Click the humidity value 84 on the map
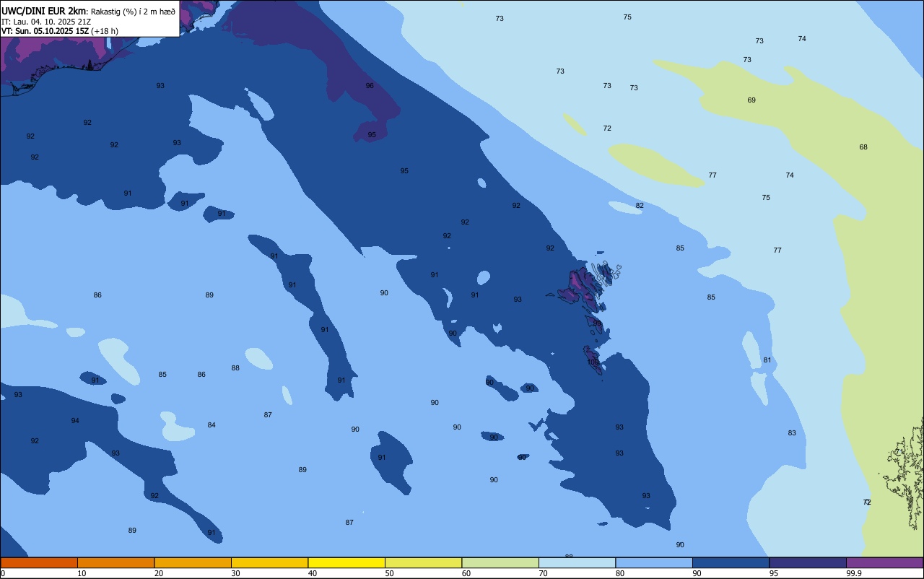 212,425
